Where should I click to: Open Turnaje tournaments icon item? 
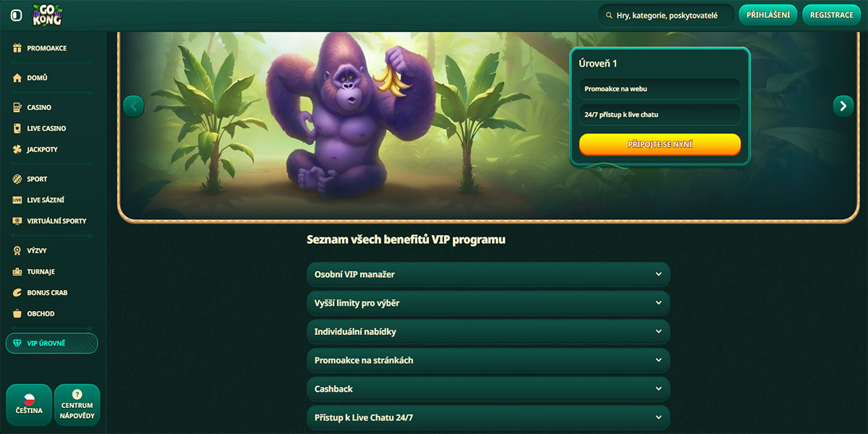tap(17, 271)
